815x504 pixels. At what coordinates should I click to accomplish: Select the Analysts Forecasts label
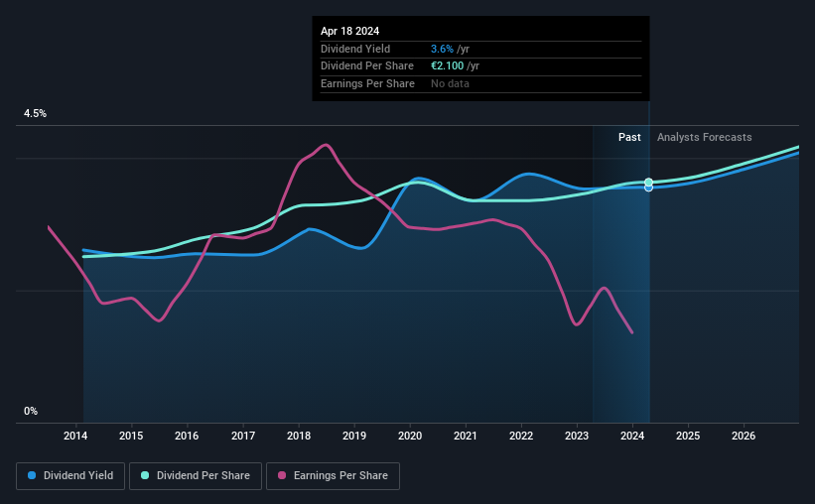point(704,137)
